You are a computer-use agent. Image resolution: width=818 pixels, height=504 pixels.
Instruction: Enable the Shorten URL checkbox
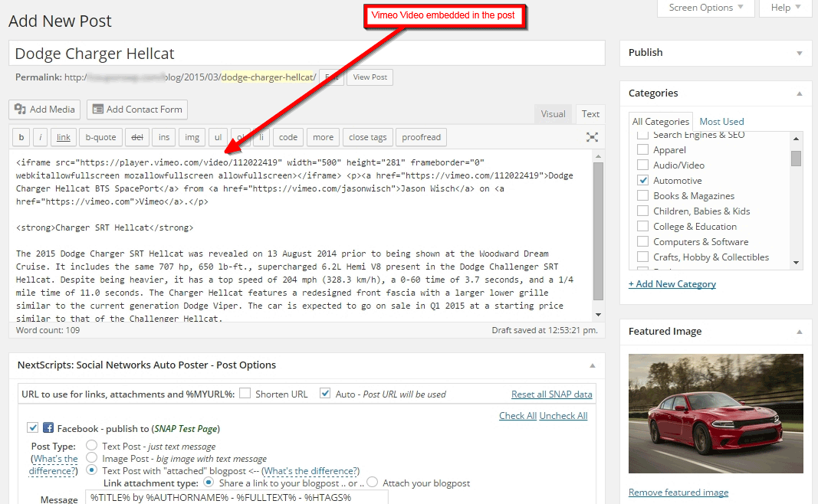245,394
